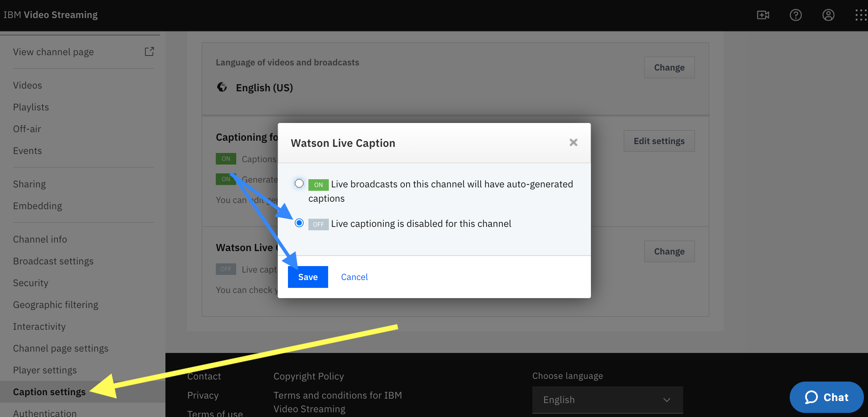Click the go live camera icon
868x417 pixels.
(x=763, y=15)
